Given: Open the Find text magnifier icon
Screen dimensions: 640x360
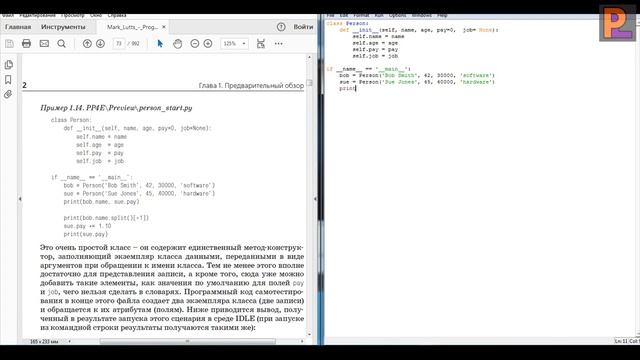Looking at the screenshot, I should click(x=61, y=43).
